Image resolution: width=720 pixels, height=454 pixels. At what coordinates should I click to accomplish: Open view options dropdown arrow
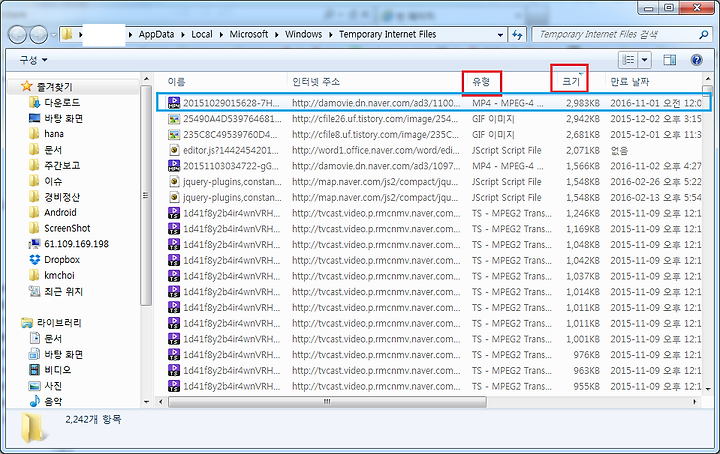644,60
